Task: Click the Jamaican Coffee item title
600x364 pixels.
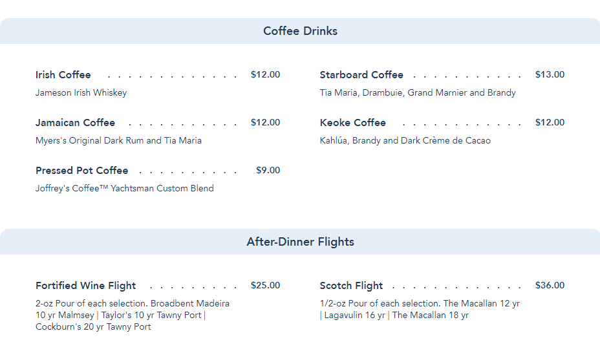Action: point(76,122)
